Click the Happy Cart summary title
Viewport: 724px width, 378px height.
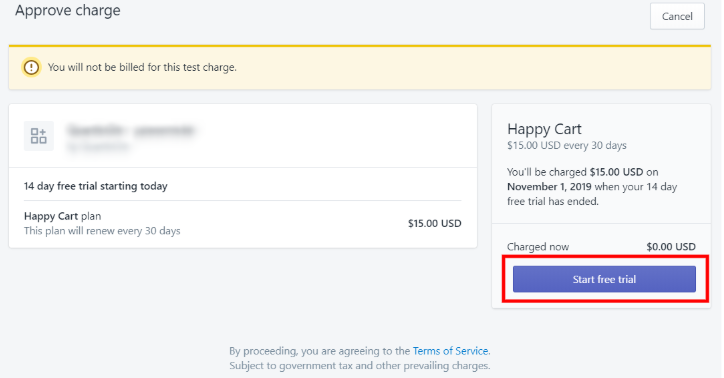(544, 129)
